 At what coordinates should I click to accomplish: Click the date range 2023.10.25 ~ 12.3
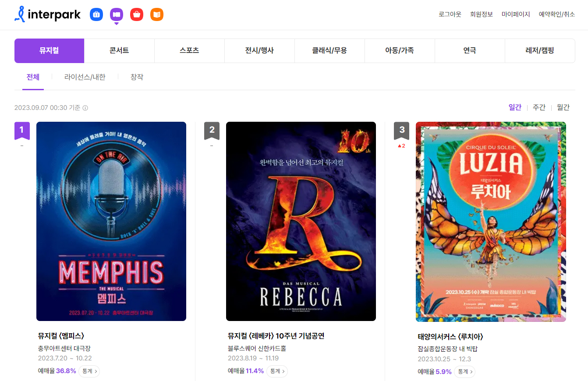coord(444,359)
